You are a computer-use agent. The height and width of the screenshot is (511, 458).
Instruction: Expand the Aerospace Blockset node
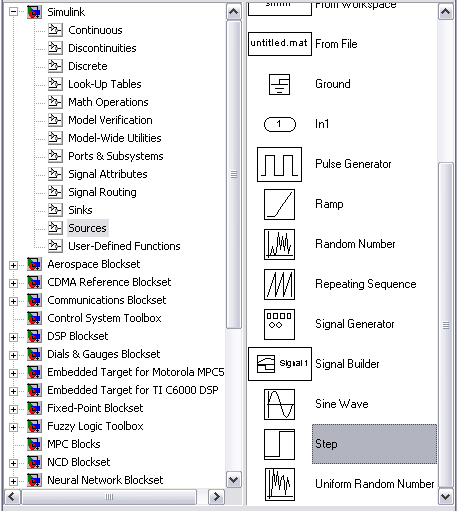[13, 265]
